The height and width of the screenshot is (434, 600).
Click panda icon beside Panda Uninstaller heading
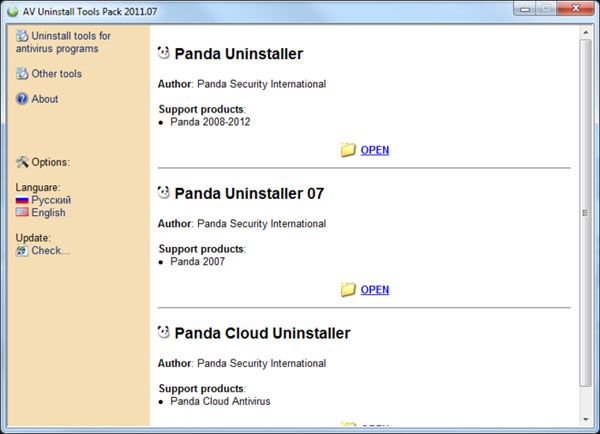[x=164, y=53]
